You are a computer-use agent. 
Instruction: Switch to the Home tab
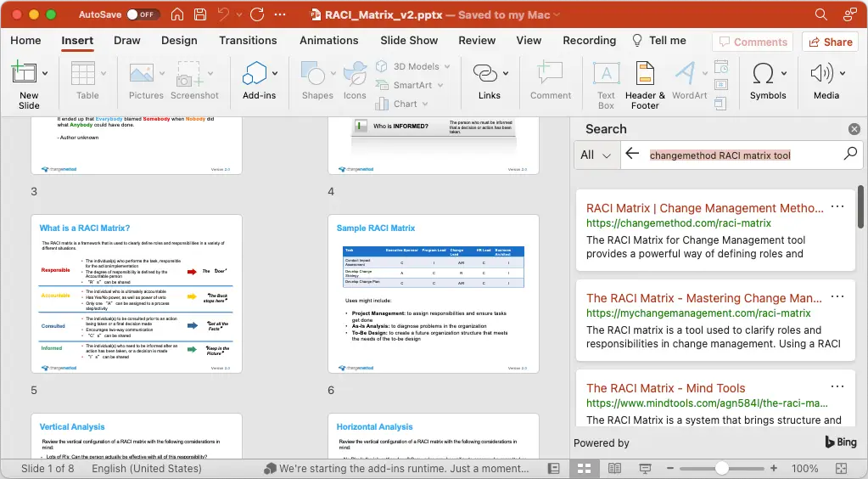click(25, 41)
